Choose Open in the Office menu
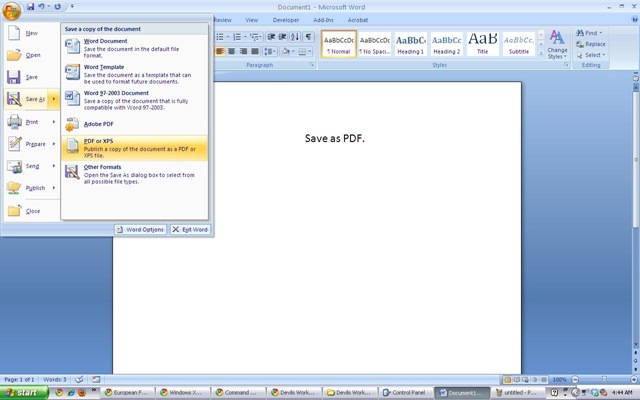This screenshot has width=640, height=400. pyautogui.click(x=31, y=55)
